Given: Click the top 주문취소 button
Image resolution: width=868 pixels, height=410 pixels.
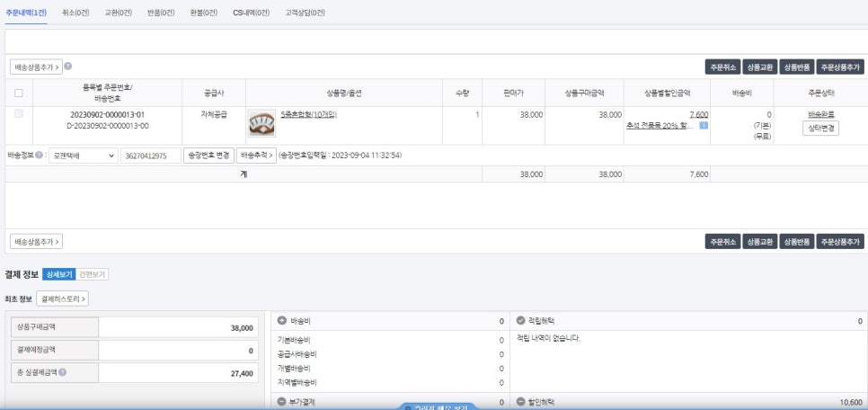Looking at the screenshot, I should pos(722,67).
